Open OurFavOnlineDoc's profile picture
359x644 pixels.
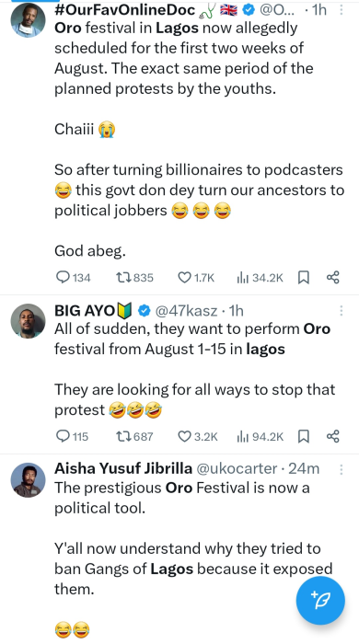(28, 19)
